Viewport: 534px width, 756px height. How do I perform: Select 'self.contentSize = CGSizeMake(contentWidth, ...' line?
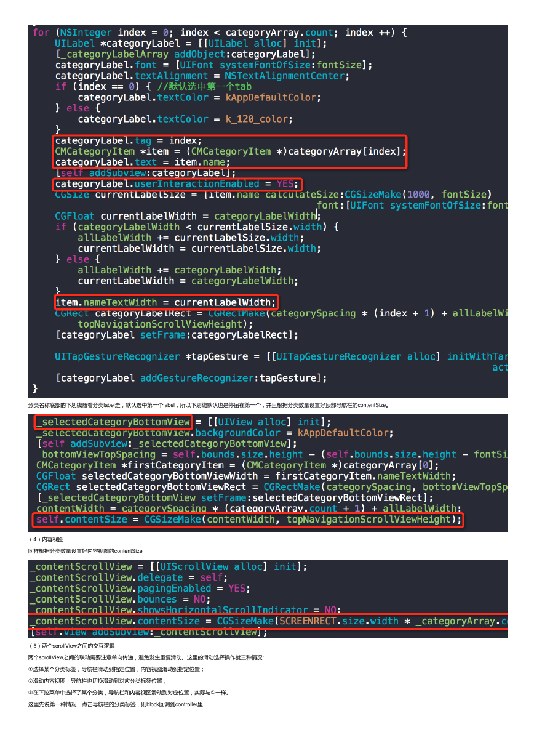(249, 519)
